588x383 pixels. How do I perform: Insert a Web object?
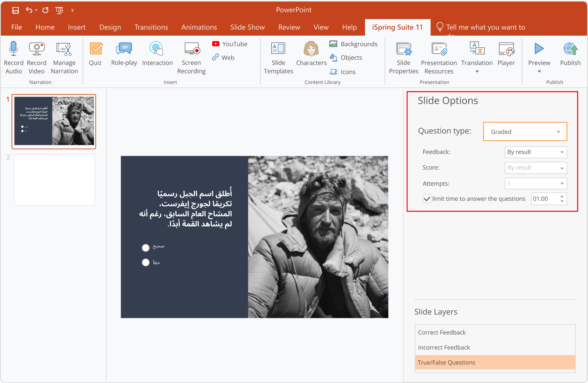(x=223, y=58)
